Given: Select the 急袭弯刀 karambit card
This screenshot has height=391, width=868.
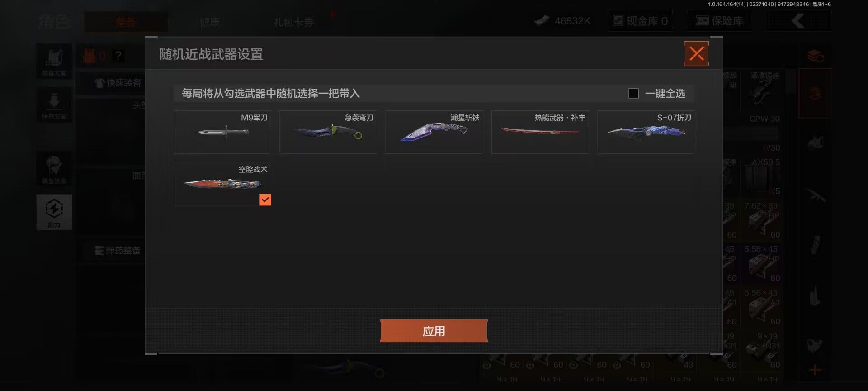Looking at the screenshot, I should pos(328,132).
